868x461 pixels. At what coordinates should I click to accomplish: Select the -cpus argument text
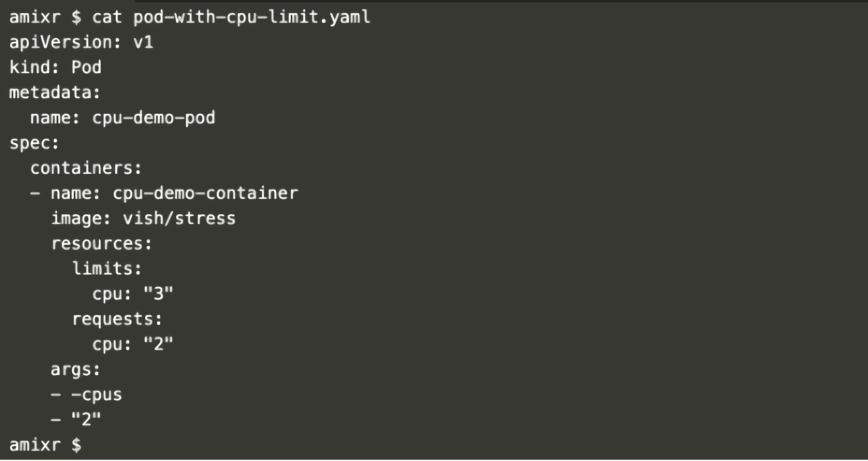[97, 395]
